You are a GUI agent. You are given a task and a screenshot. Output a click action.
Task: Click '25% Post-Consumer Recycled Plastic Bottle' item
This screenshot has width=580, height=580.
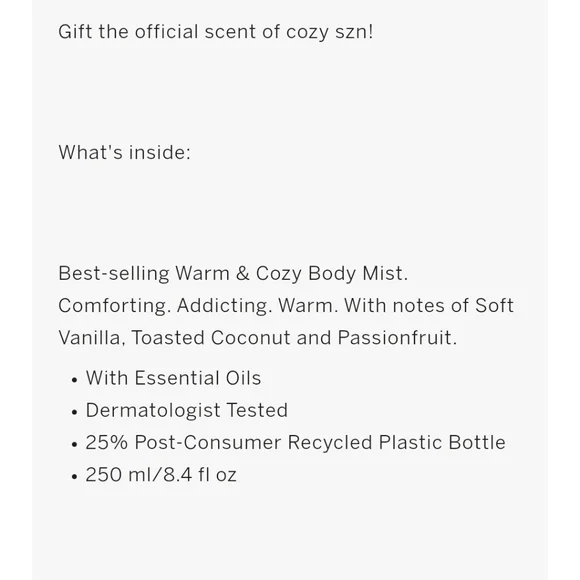point(296,443)
